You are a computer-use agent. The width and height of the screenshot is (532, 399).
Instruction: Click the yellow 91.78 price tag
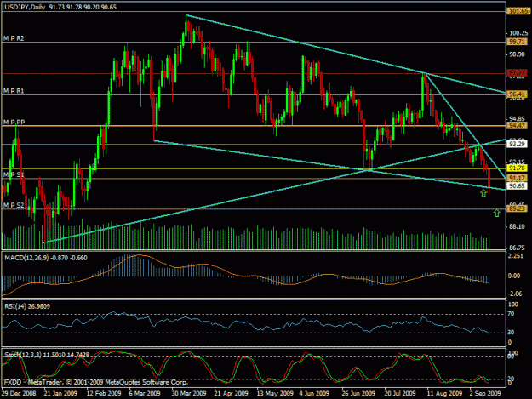coord(517,168)
